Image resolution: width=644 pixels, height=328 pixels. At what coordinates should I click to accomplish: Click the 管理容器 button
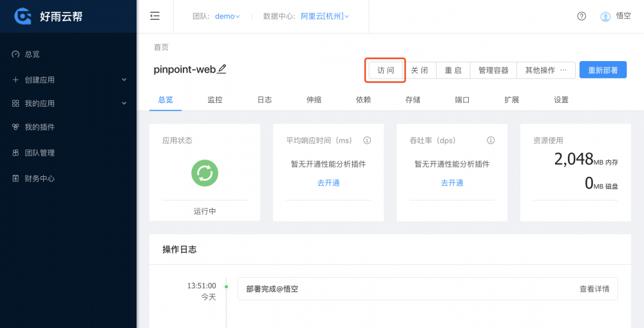point(493,70)
